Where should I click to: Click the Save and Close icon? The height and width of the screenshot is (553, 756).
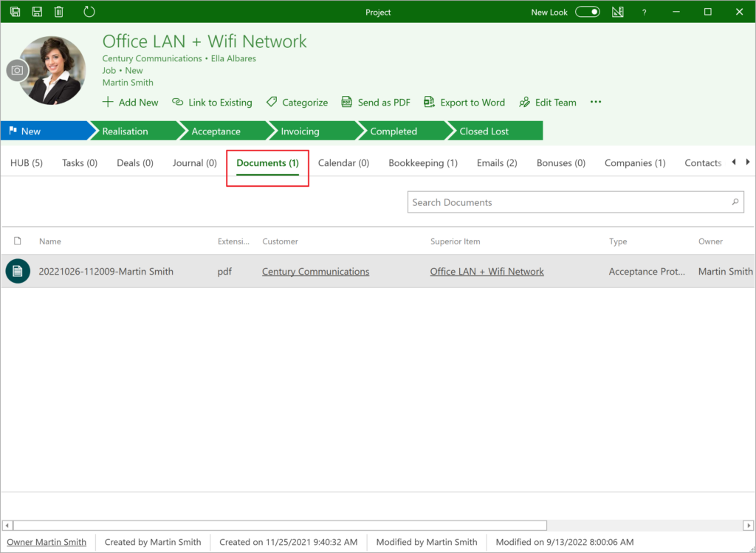coord(16,12)
